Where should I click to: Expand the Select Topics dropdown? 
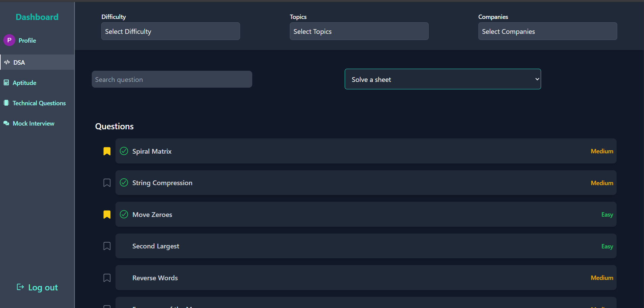(x=359, y=31)
